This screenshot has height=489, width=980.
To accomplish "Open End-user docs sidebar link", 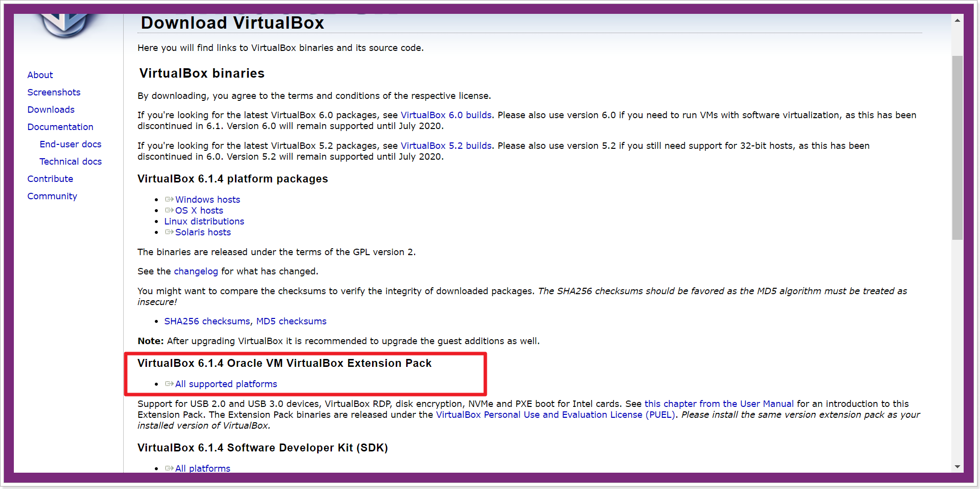I will click(70, 144).
